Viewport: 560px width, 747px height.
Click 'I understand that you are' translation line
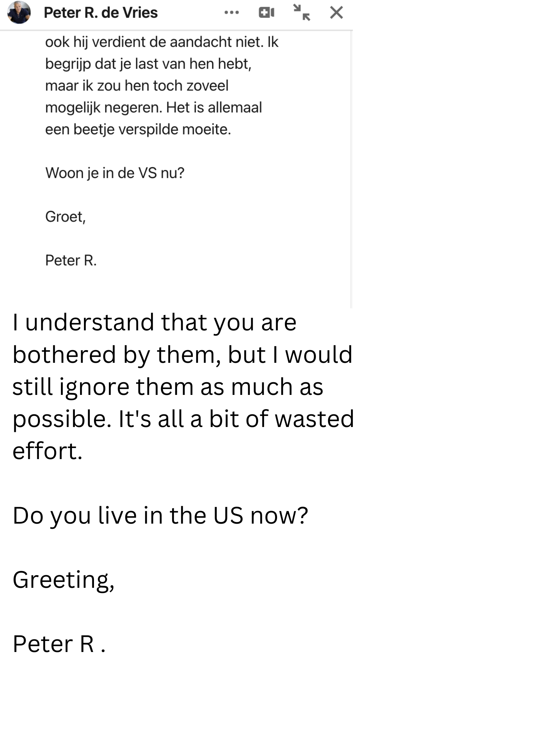pyautogui.click(x=154, y=323)
